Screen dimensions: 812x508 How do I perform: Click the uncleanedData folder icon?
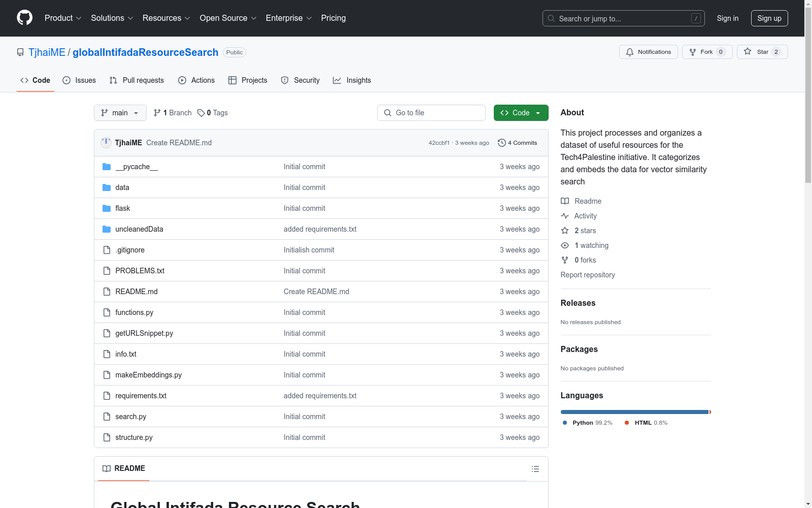pyautogui.click(x=107, y=229)
